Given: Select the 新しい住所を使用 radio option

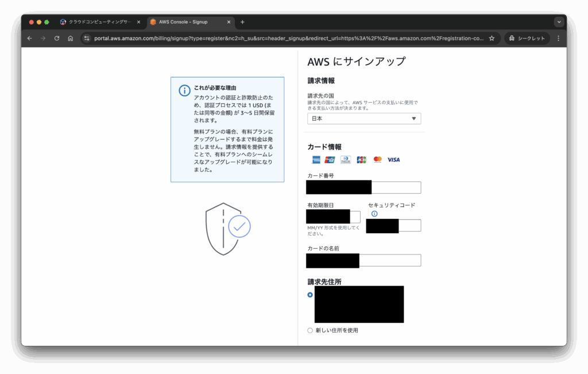Looking at the screenshot, I should pos(310,330).
